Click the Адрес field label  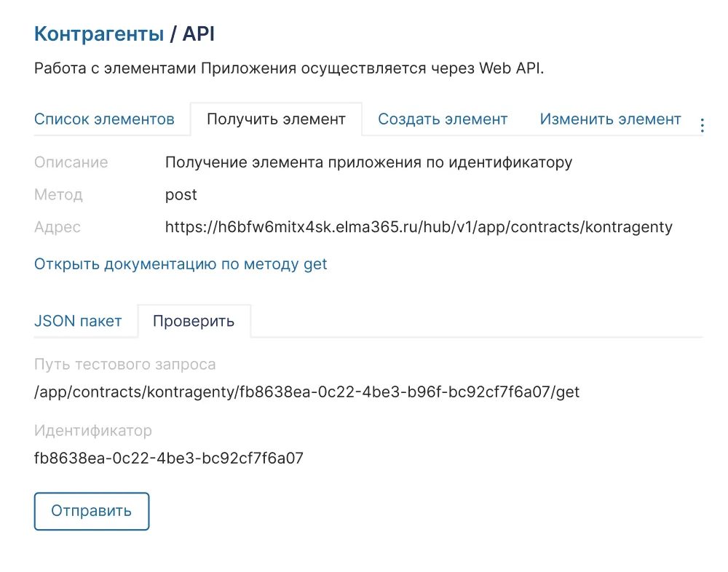58,227
